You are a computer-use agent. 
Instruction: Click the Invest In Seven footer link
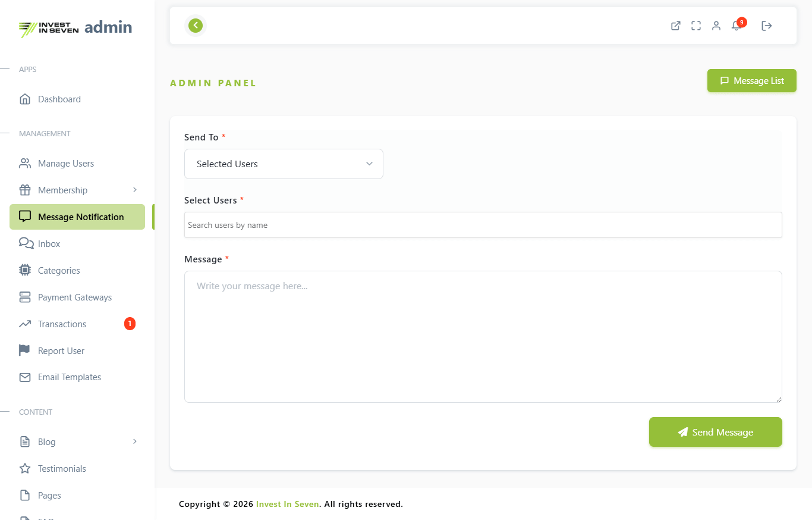(x=287, y=504)
